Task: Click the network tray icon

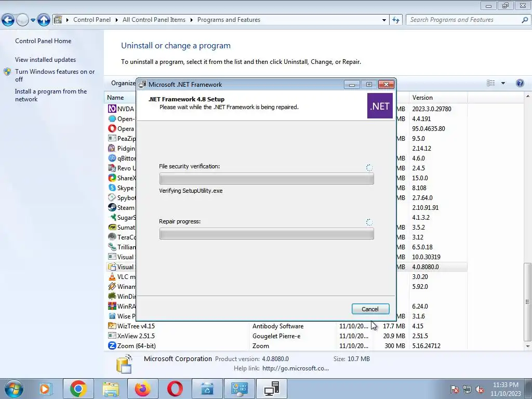Action: 467,390
